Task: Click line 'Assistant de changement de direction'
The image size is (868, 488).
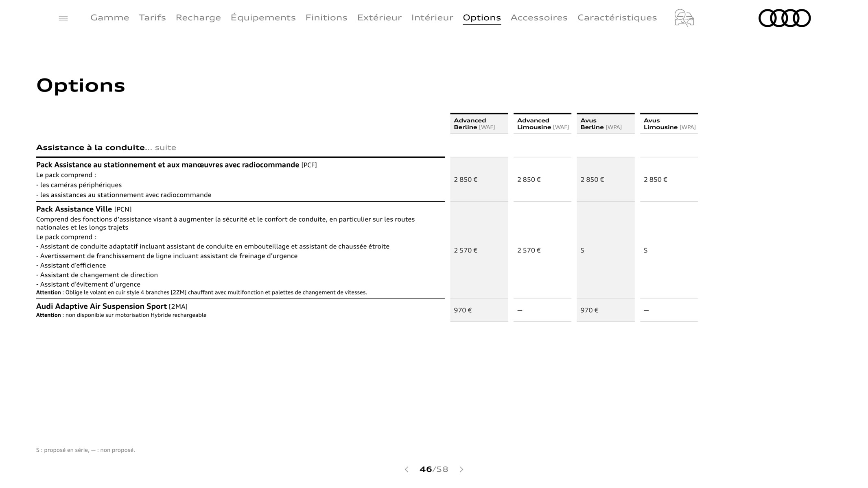Action: [97, 275]
